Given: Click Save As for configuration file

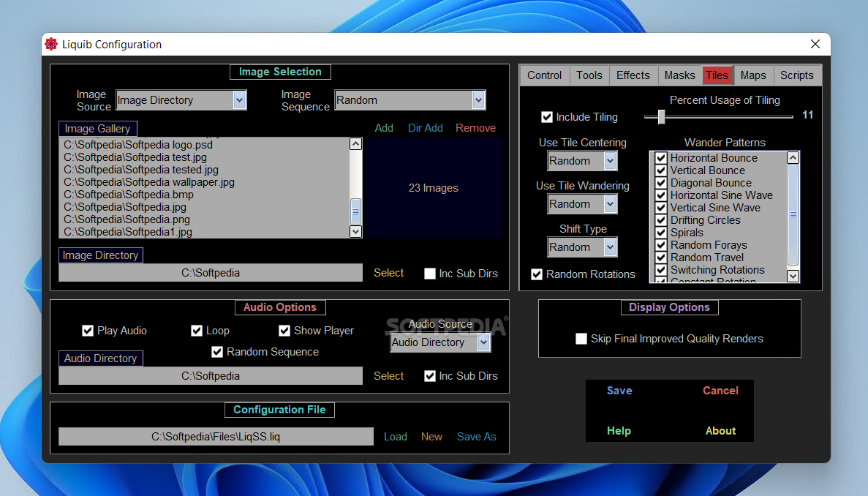Looking at the screenshot, I should (477, 437).
